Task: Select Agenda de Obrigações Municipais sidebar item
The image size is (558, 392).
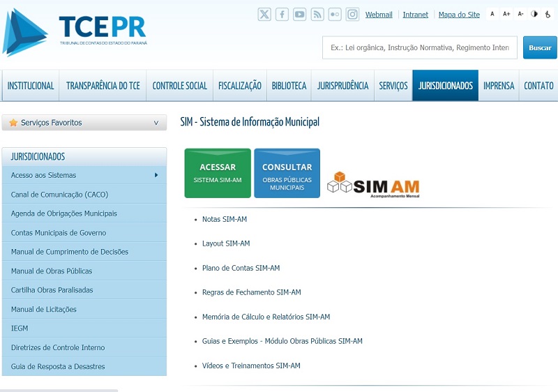Action: (84, 213)
